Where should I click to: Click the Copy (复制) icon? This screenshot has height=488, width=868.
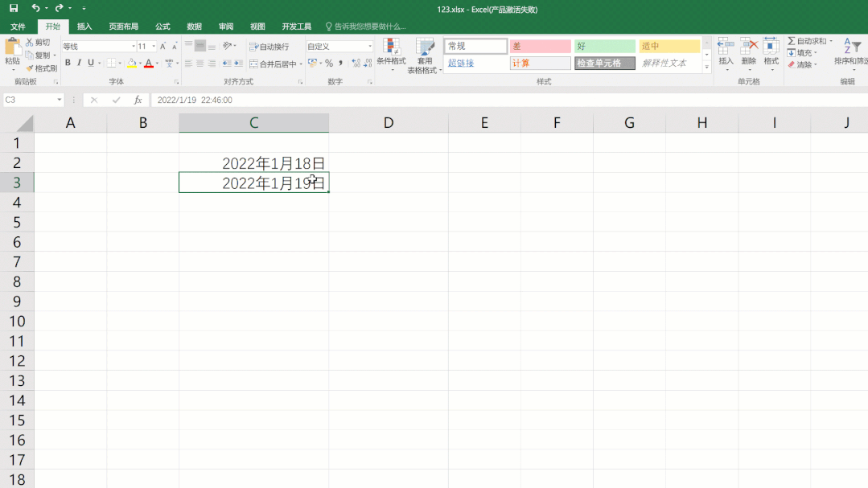tap(30, 55)
